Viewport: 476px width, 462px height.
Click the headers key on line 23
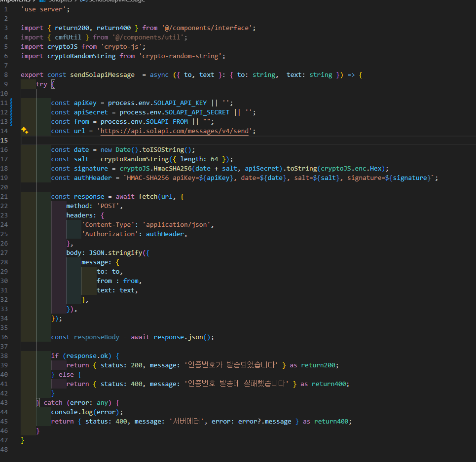[79, 215]
